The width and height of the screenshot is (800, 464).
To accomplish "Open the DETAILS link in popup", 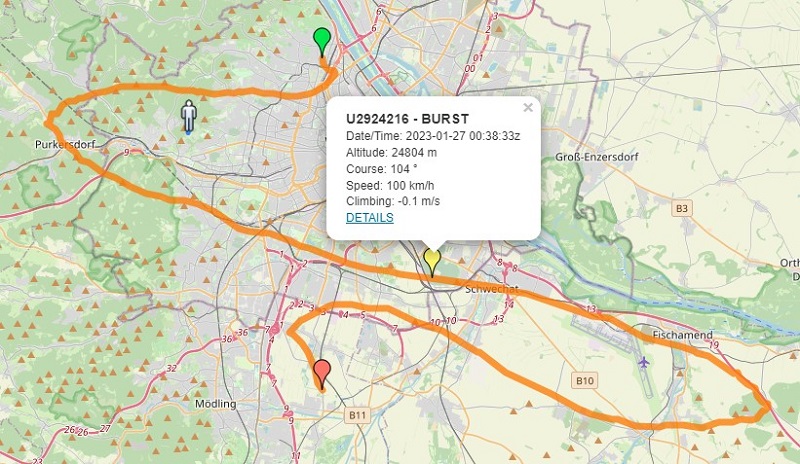I will pos(369,217).
